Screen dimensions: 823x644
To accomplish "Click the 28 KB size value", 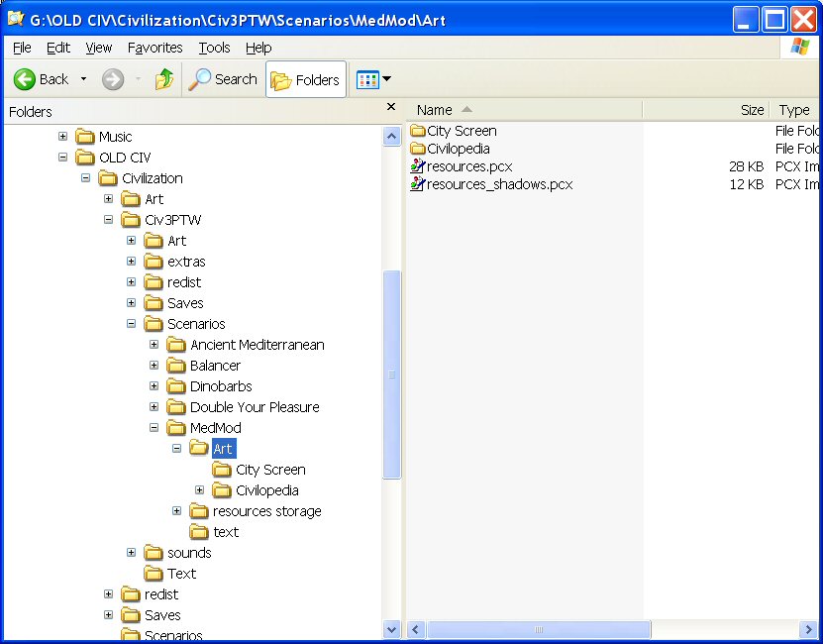I will click(746, 166).
